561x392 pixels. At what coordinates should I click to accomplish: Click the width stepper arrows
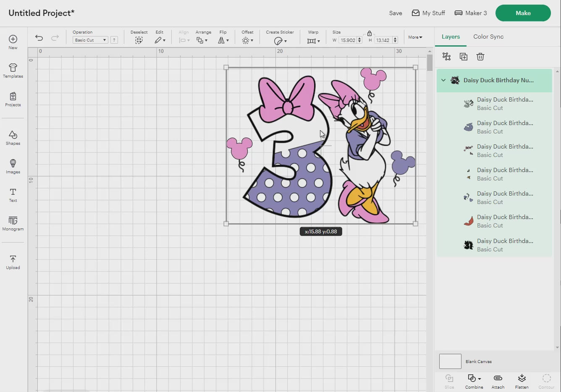359,40
